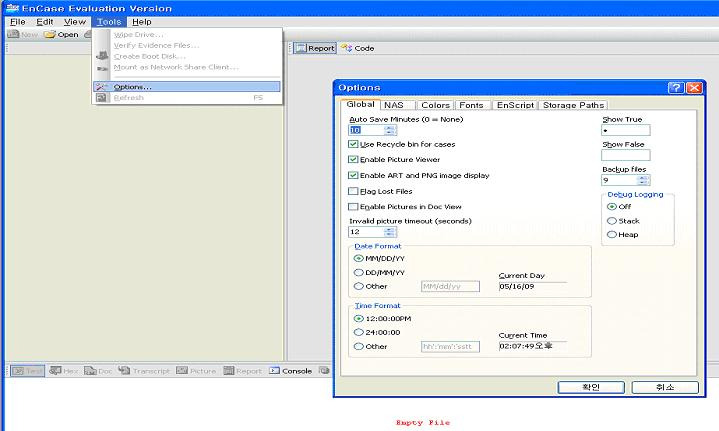The height and width of the screenshot is (431, 719).
Task: Select Other date format radio
Action: point(359,286)
